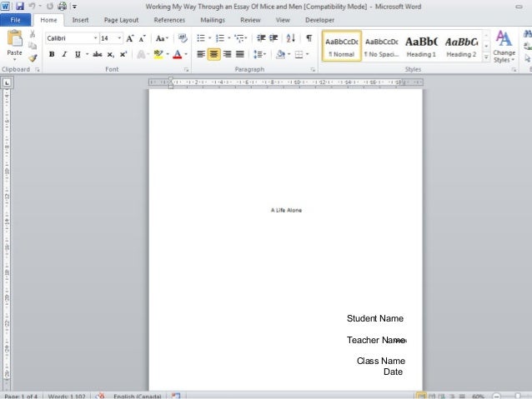Apply a bulleted list
This screenshot has width=532, height=399.
[200, 38]
